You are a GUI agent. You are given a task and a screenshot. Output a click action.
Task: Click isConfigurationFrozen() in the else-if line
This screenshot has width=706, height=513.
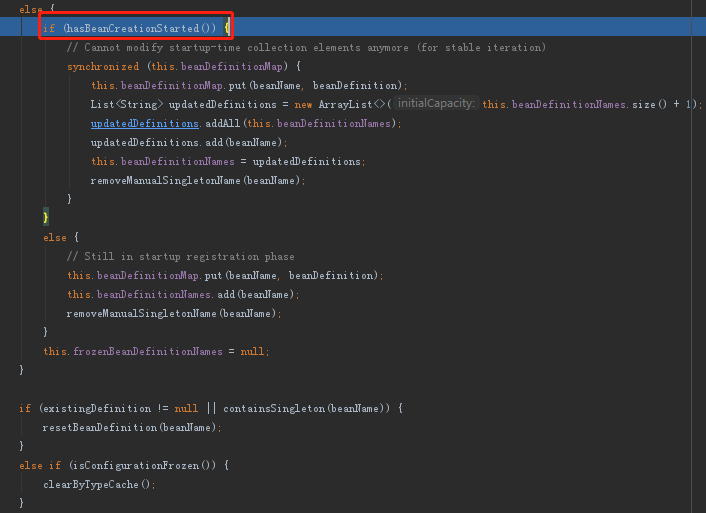pos(141,465)
